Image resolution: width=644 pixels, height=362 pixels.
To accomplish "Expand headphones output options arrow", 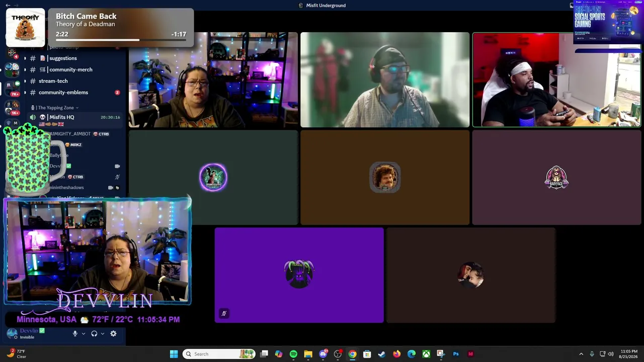I will (103, 333).
